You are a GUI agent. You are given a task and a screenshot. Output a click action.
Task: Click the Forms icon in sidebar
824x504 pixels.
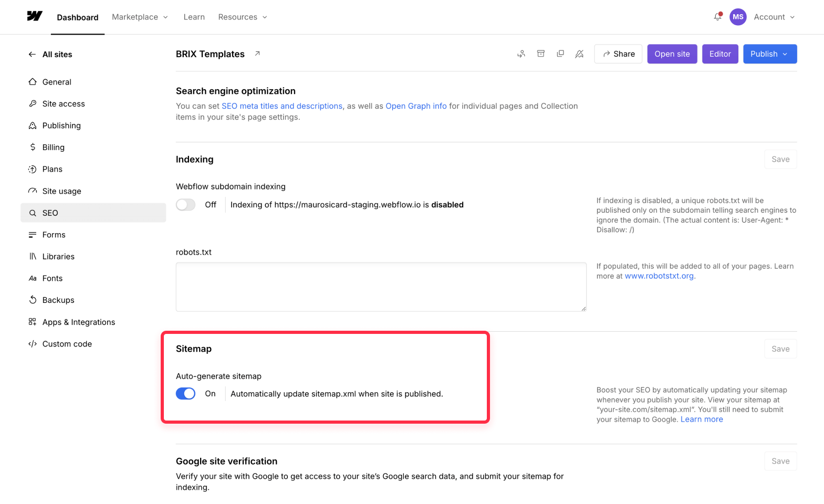(33, 235)
